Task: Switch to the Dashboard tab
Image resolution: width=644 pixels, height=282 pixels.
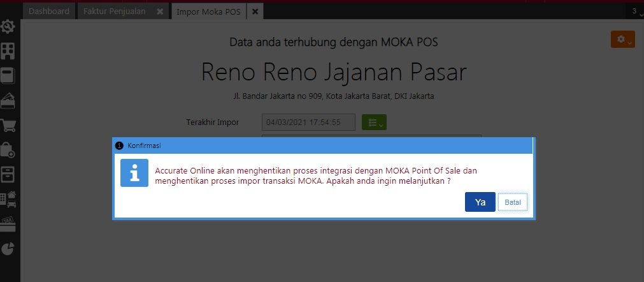Action: point(49,11)
